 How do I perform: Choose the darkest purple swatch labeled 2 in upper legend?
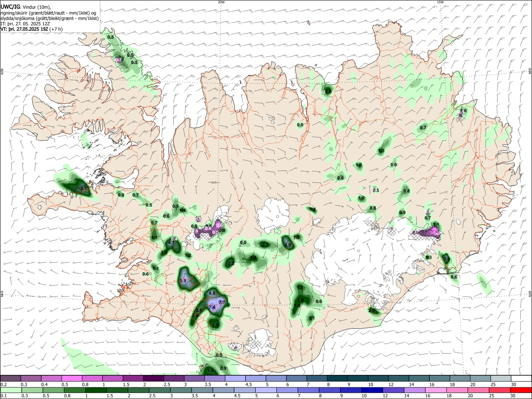pos(153,378)
